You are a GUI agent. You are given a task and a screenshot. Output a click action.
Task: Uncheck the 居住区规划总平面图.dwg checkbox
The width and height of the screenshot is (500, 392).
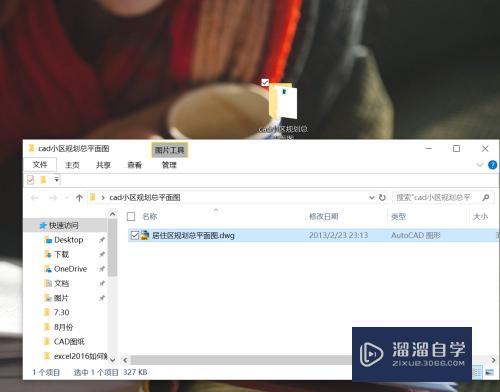(135, 235)
